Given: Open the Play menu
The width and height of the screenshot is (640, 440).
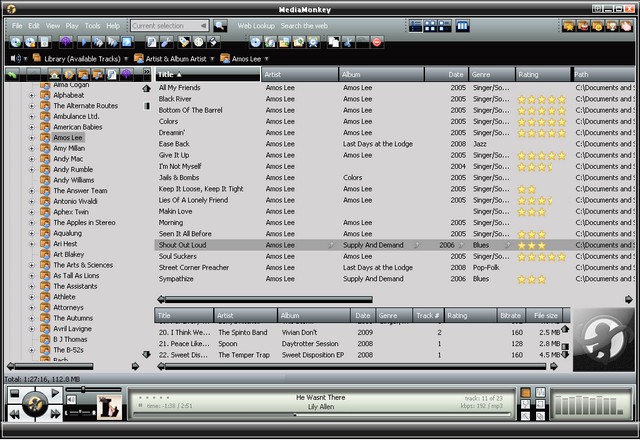Looking at the screenshot, I should (x=72, y=26).
